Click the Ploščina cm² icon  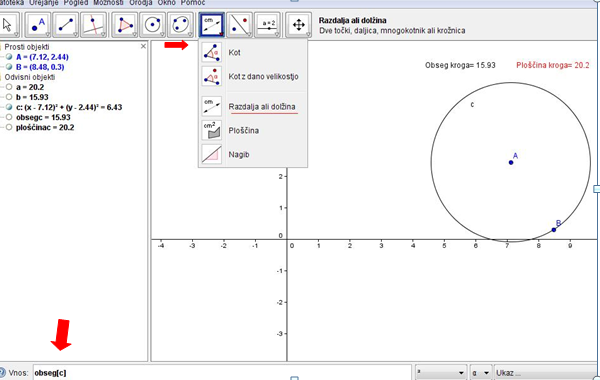click(x=212, y=130)
